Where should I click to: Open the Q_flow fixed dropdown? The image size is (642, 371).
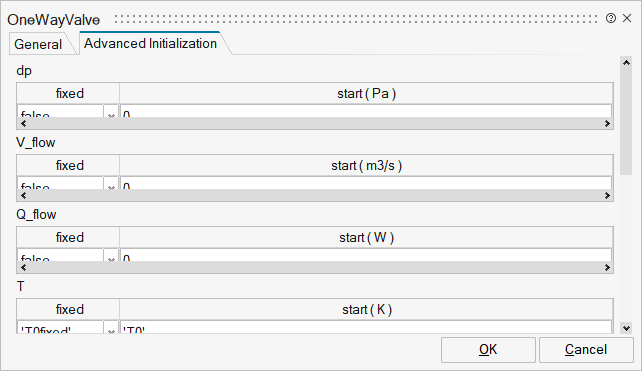click(111, 255)
